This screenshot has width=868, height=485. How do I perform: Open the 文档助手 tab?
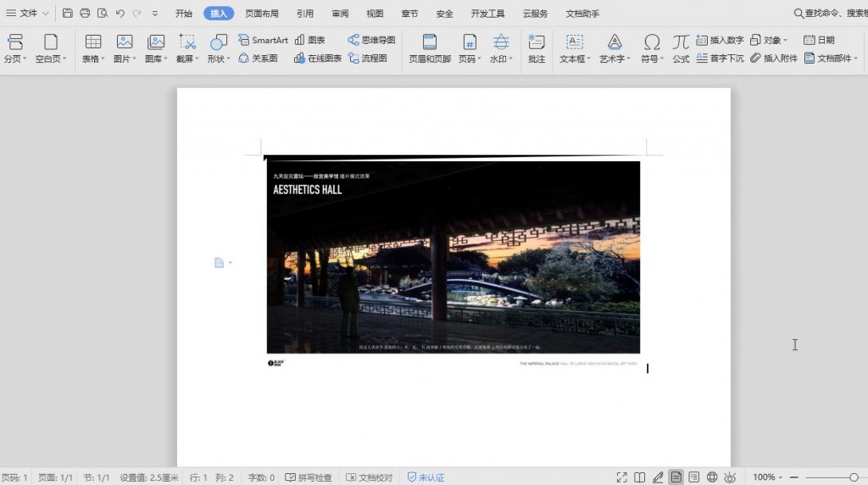(x=582, y=14)
